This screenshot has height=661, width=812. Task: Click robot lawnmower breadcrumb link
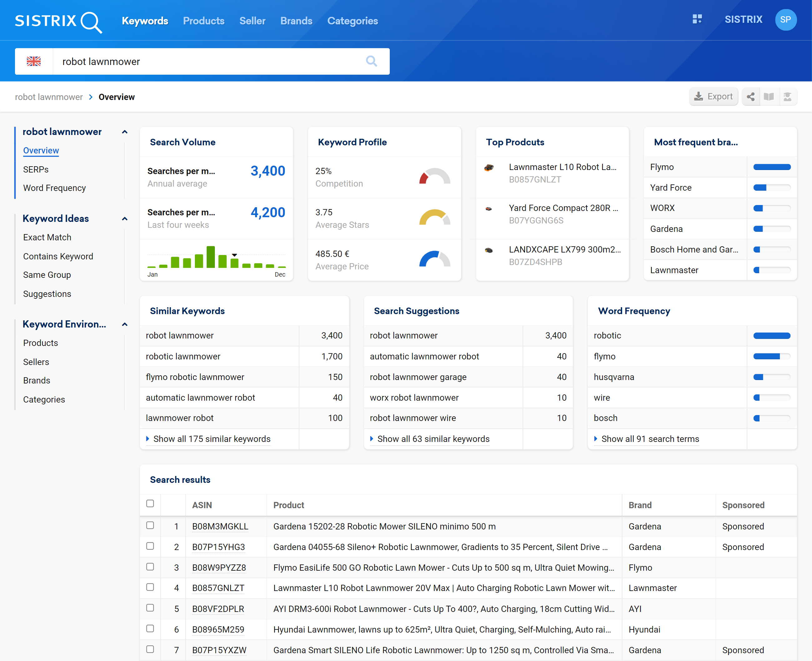pos(49,97)
